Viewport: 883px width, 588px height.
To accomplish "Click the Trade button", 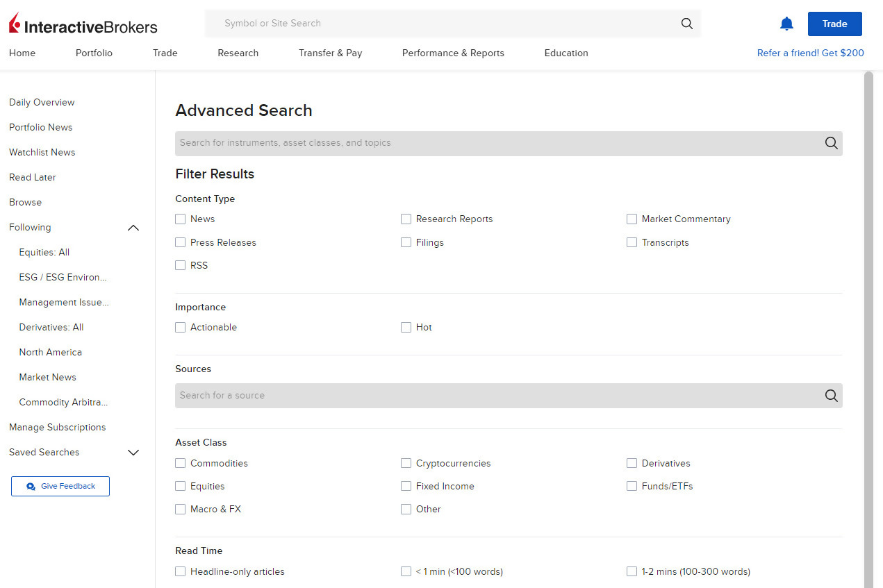I will tap(834, 23).
